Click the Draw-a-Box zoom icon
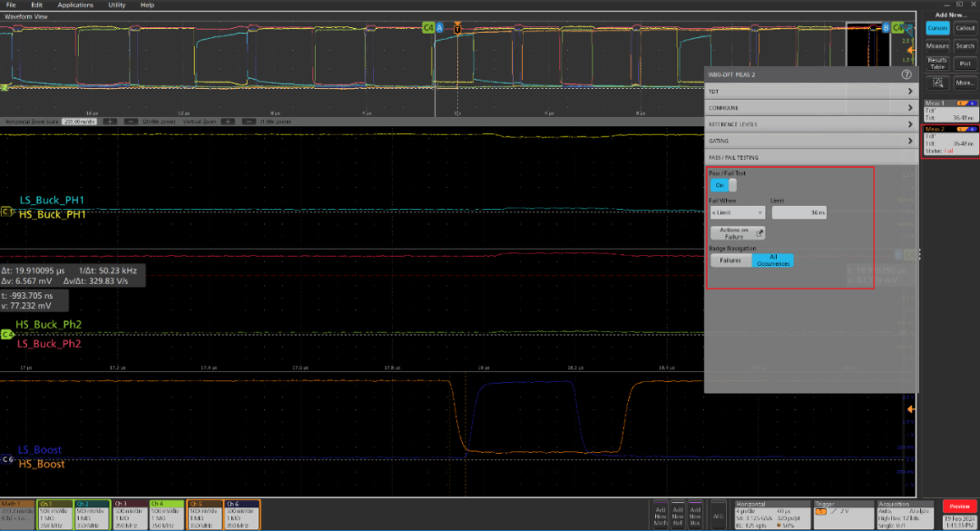 939,83
